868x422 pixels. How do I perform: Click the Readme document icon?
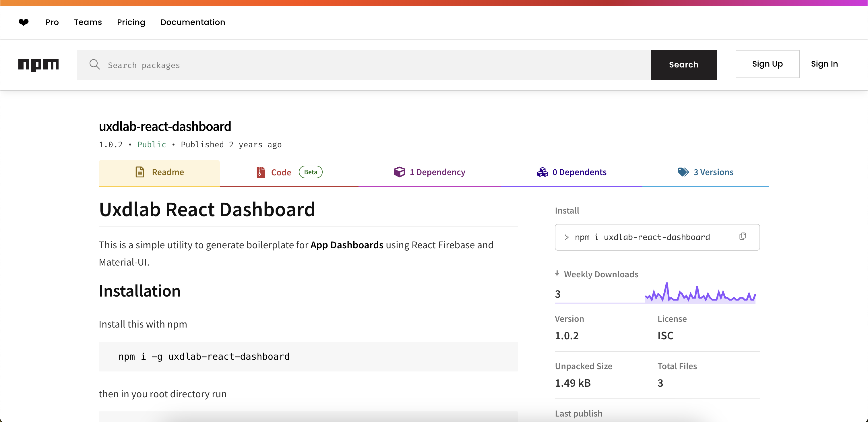pyautogui.click(x=139, y=172)
